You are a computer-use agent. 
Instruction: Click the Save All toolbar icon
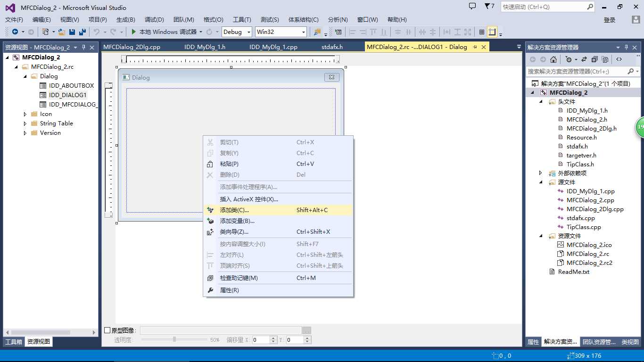pyautogui.click(x=83, y=32)
